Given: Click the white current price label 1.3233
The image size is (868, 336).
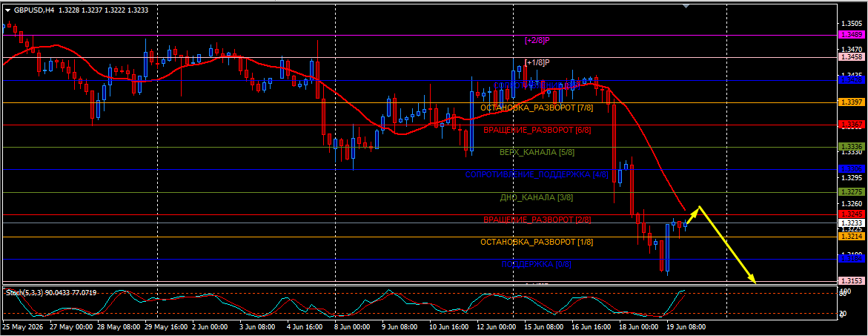Looking at the screenshot, I should [850, 223].
